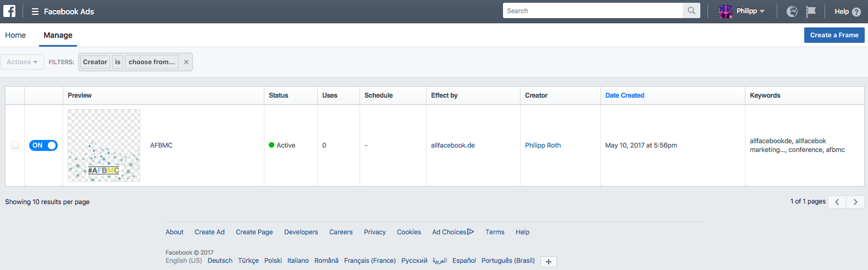The image size is (868, 270).
Task: Click 'Showing 10 results per page' text
Action: coord(47,202)
